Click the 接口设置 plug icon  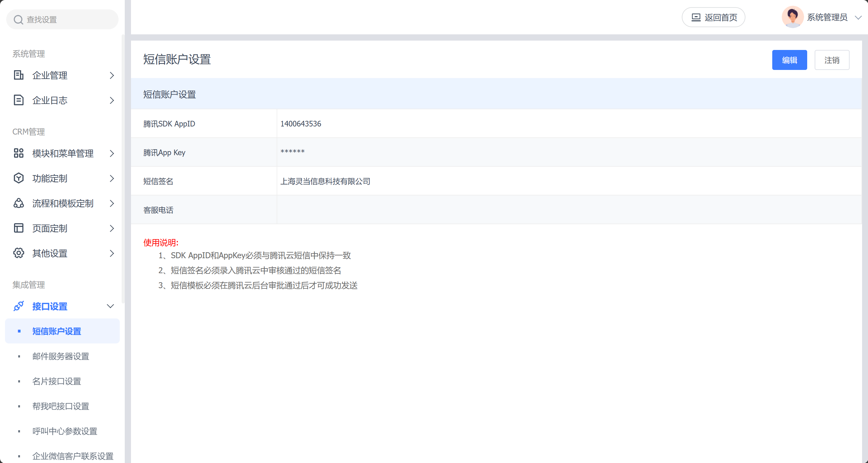tap(18, 306)
